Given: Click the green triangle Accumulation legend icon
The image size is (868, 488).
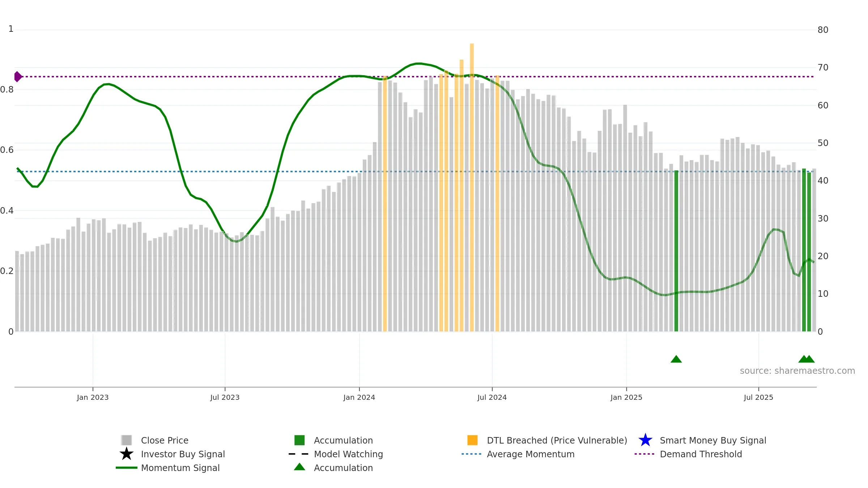Looking at the screenshot, I should (x=299, y=467).
